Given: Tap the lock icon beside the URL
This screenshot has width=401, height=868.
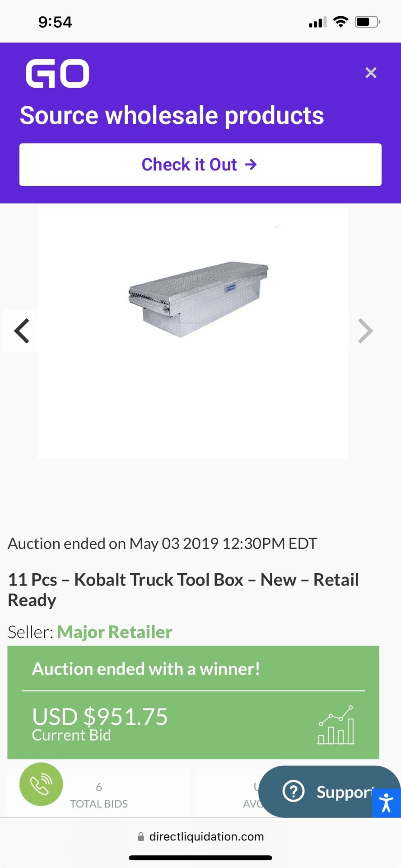Looking at the screenshot, I should [x=141, y=837].
